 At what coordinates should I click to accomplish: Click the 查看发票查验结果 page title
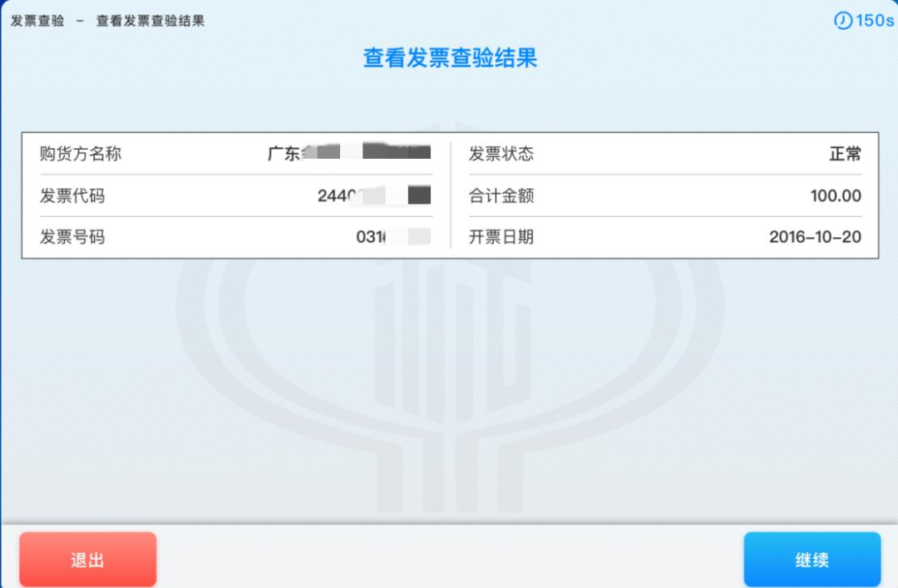click(449, 58)
